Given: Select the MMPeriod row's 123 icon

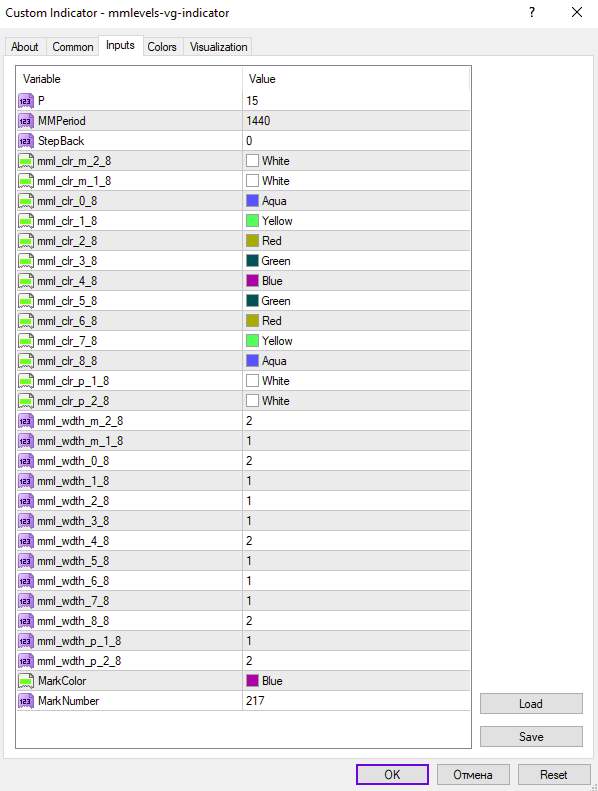Looking at the screenshot, I should [x=26, y=121].
